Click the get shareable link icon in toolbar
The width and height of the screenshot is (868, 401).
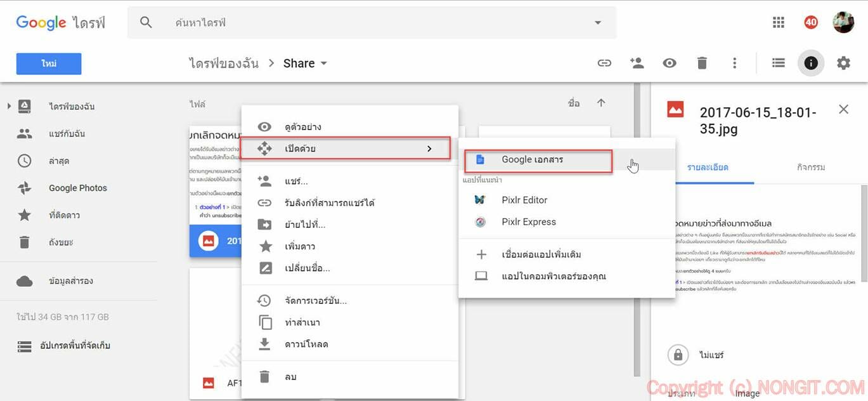pos(604,63)
